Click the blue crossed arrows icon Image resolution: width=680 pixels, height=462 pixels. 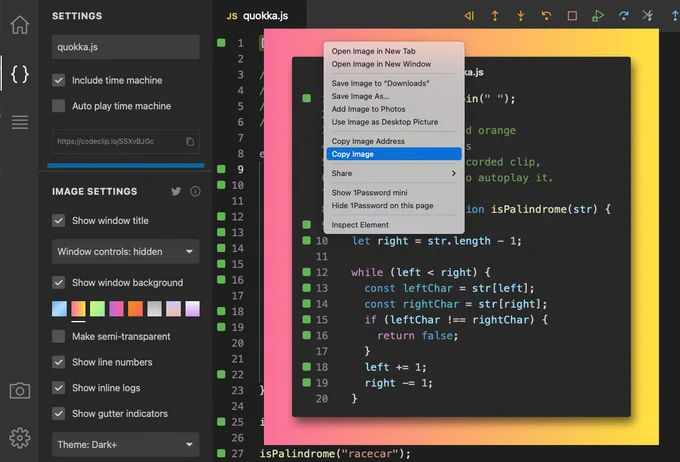tap(648, 16)
